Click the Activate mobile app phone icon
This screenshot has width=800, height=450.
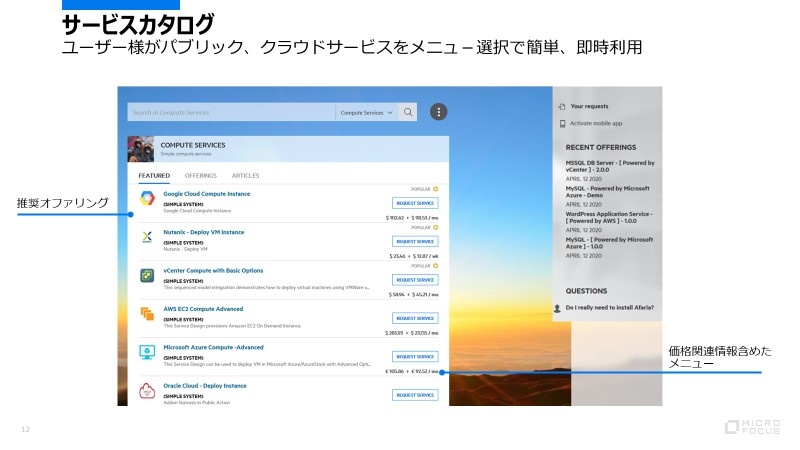pyautogui.click(x=561, y=123)
